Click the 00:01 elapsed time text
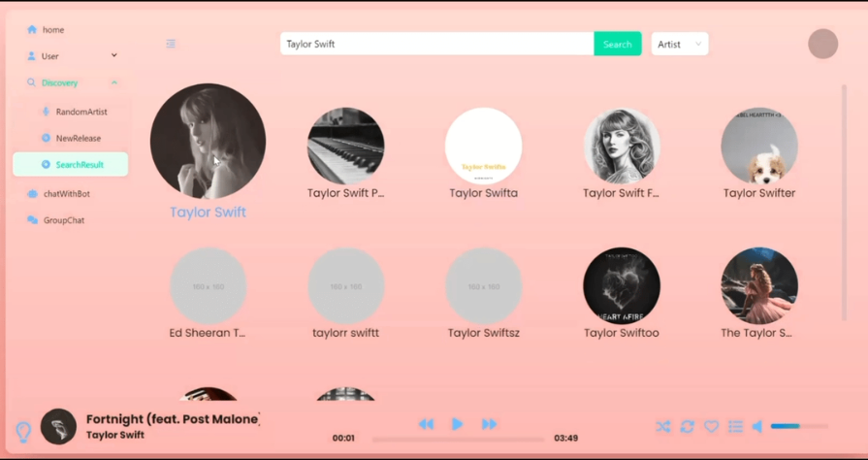 [343, 439]
